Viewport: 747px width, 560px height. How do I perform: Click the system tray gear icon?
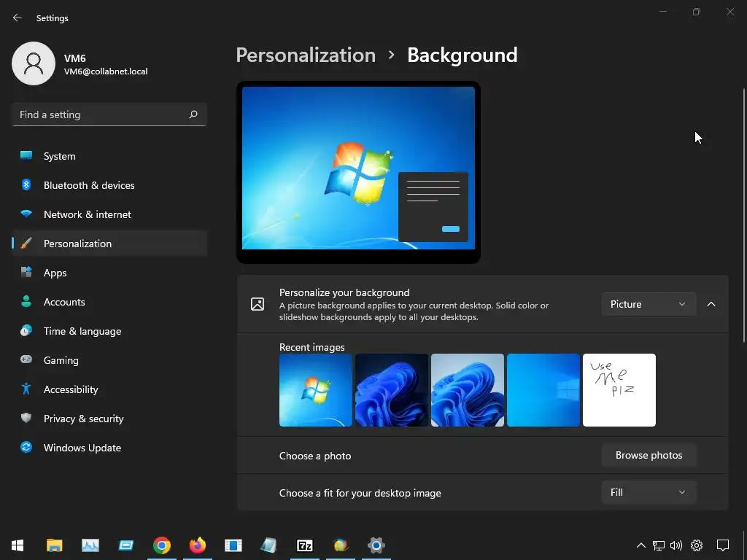click(x=697, y=545)
